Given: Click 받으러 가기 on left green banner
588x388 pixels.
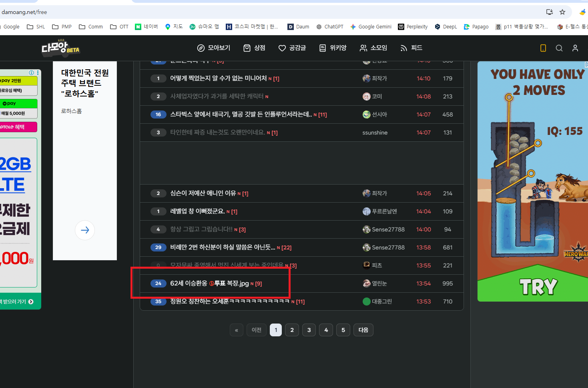Looking at the screenshot, I should click(17, 302).
